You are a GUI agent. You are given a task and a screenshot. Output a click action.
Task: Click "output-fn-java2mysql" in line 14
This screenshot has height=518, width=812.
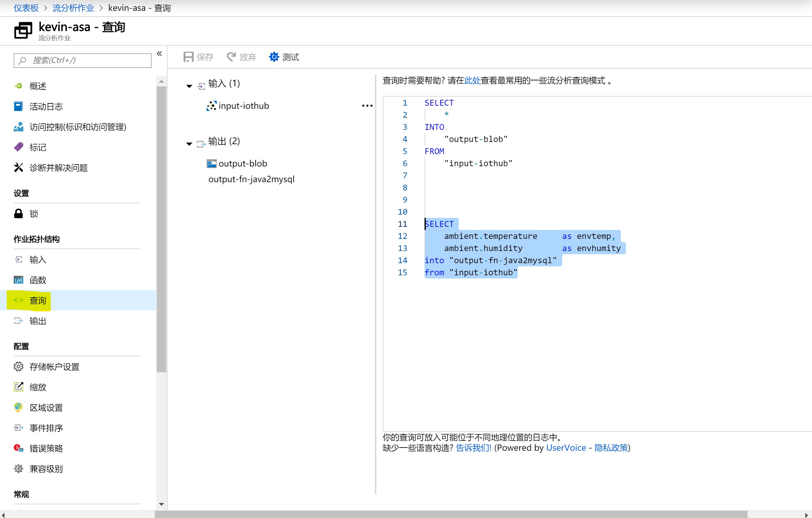pos(503,261)
